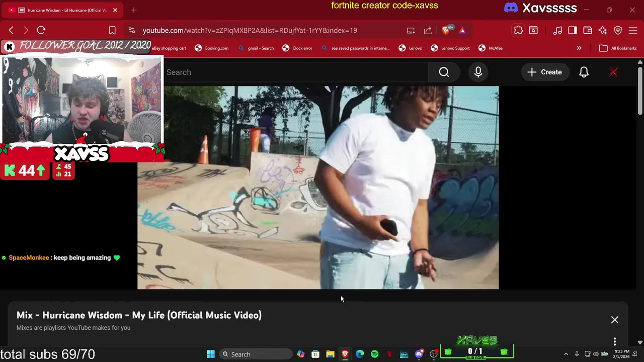644x362 pixels.
Task: Open the Lenovo Support bookmark
Action: click(x=450, y=48)
